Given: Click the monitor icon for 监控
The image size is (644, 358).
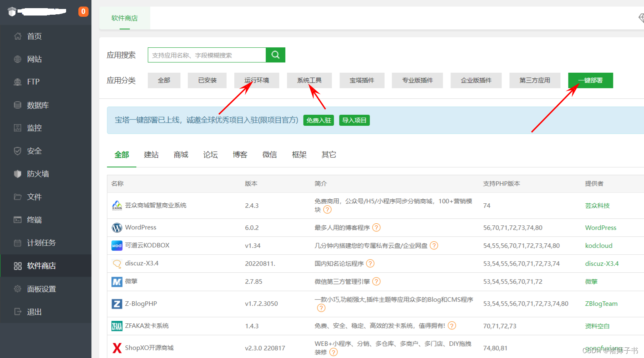Looking at the screenshot, I should click(18, 128).
